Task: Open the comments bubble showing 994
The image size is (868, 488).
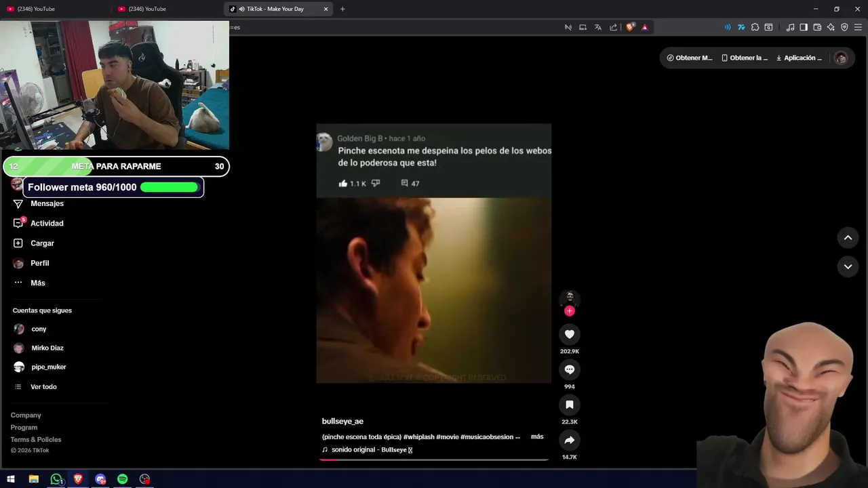Action: pos(570,369)
